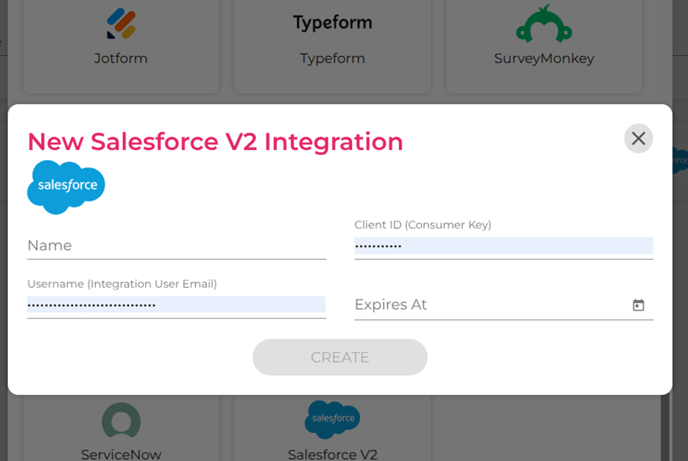Focus the Name input field
This screenshot has width=688, height=461.
click(176, 246)
